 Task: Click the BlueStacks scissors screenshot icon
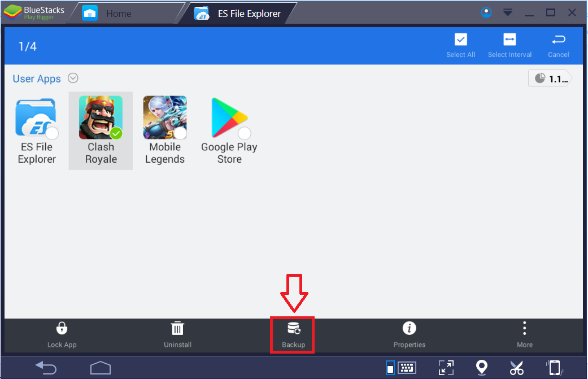coord(516,368)
